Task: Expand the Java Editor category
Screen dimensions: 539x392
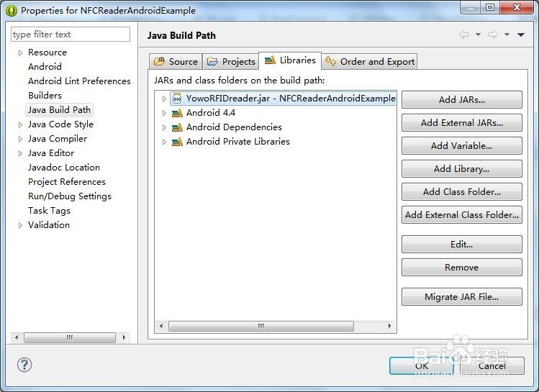Action: point(20,154)
